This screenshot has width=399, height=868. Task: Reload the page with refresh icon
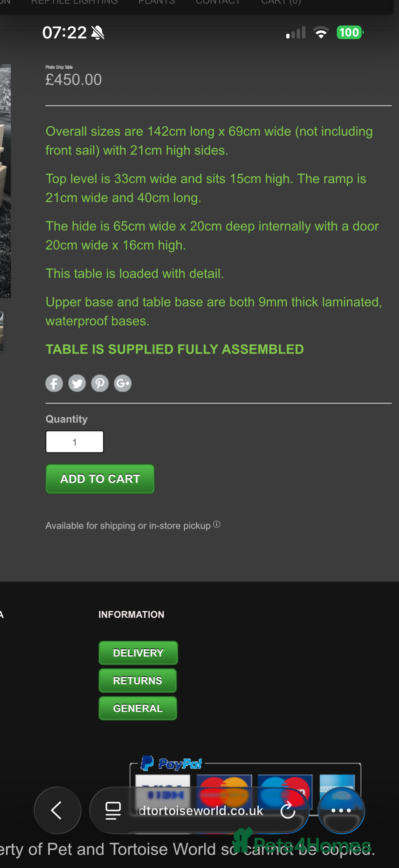pyautogui.click(x=288, y=811)
